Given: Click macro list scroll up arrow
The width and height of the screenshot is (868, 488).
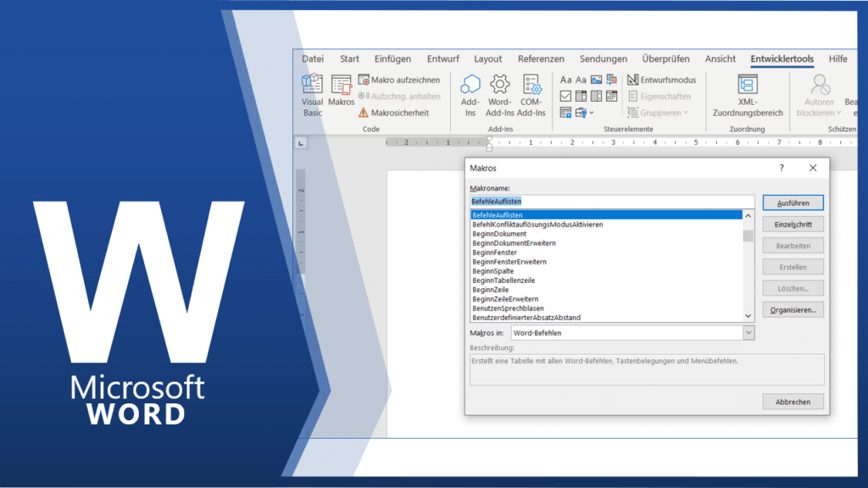Looking at the screenshot, I should [x=748, y=216].
